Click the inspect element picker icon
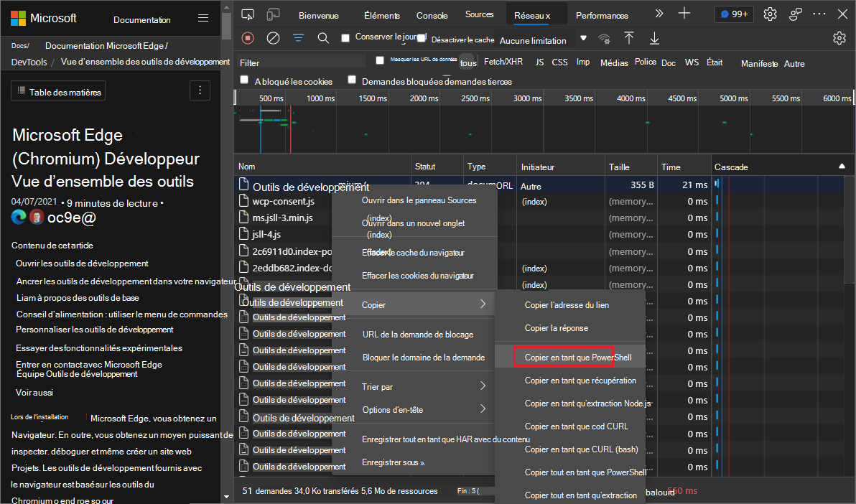The image size is (856, 504). point(248,15)
